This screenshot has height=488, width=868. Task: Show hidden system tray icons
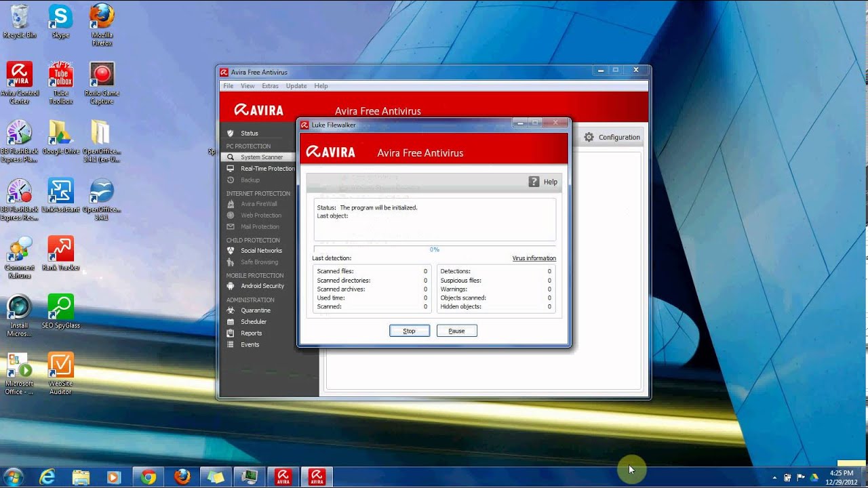(774, 478)
